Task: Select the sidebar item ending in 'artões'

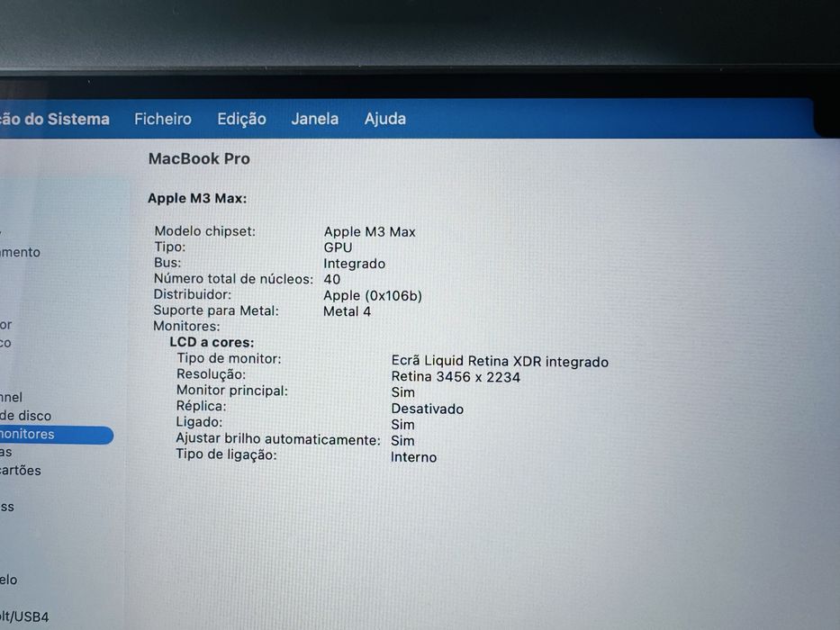Action: point(21,471)
